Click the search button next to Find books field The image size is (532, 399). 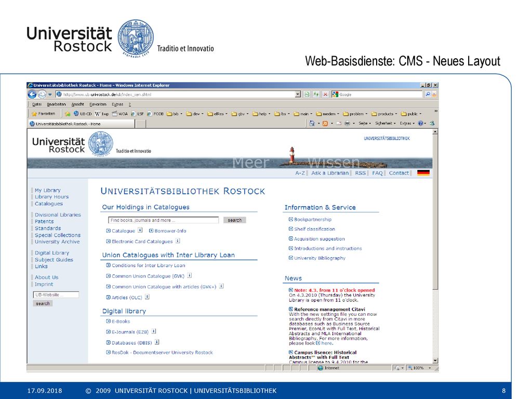tap(234, 220)
